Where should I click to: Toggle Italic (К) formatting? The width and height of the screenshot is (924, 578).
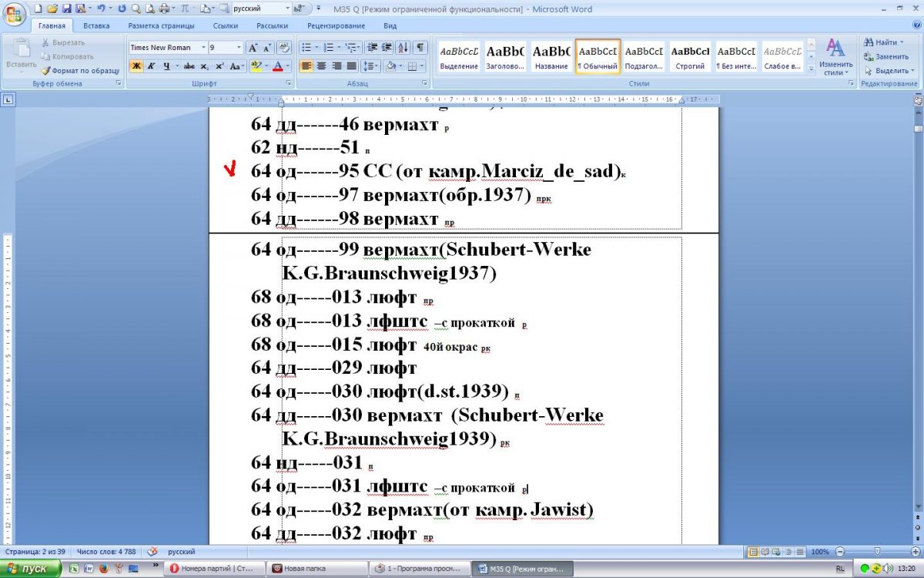(x=151, y=66)
